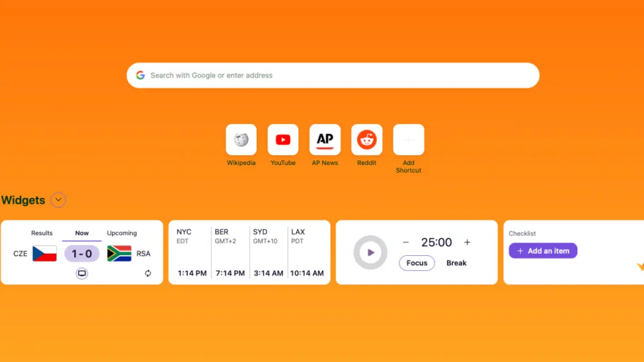
Task: Click the Add Shortcut plus tile
Action: 408,139
